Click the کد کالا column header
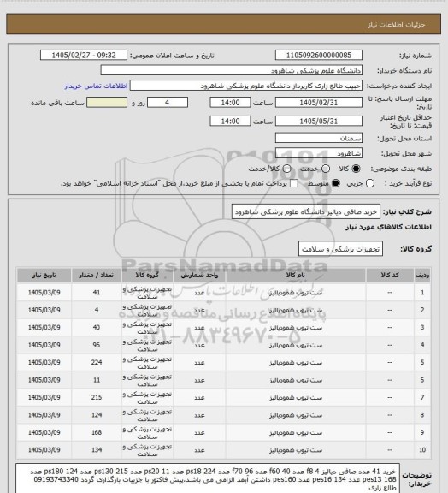This screenshot has width=448, height=493. pos(390,275)
